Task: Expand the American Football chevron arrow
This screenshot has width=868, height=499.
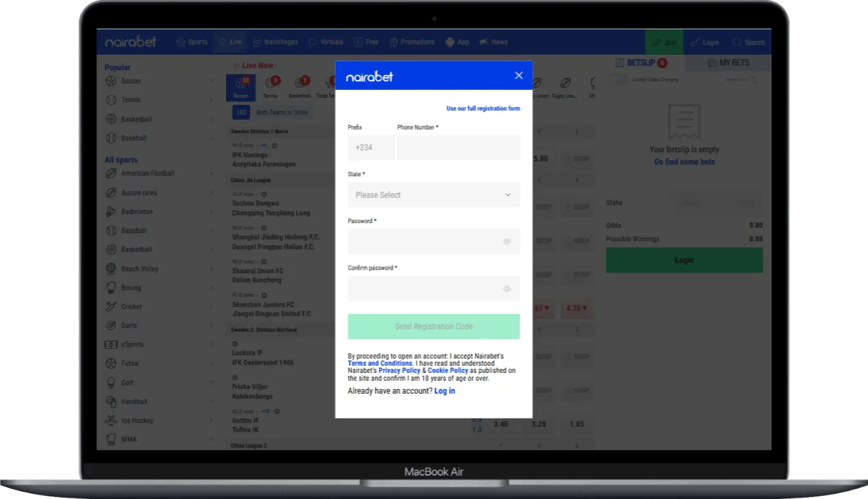Action: [211, 174]
